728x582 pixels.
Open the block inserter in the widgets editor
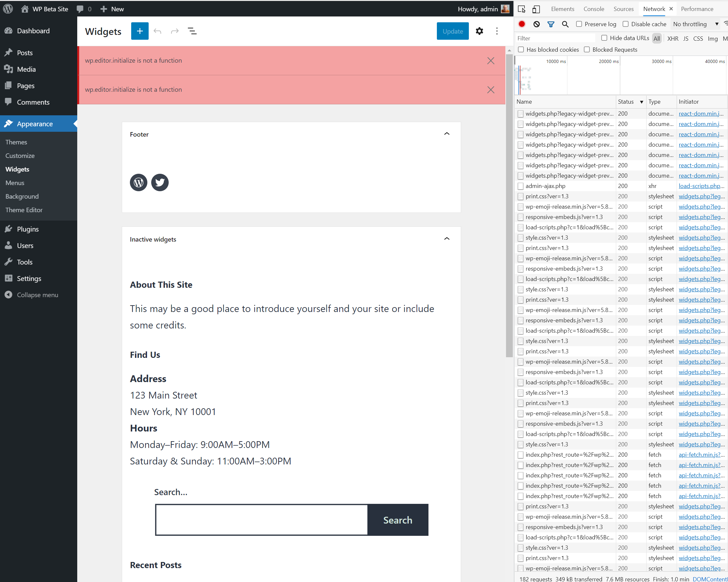[140, 31]
